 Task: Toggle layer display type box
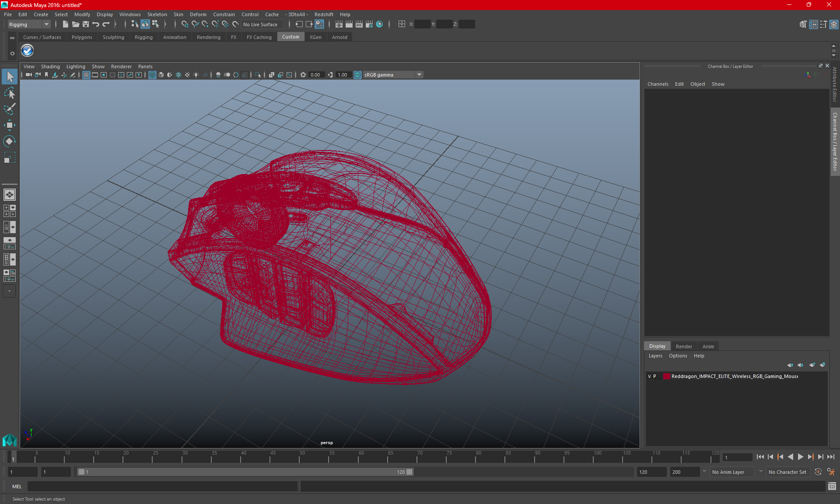click(x=660, y=376)
